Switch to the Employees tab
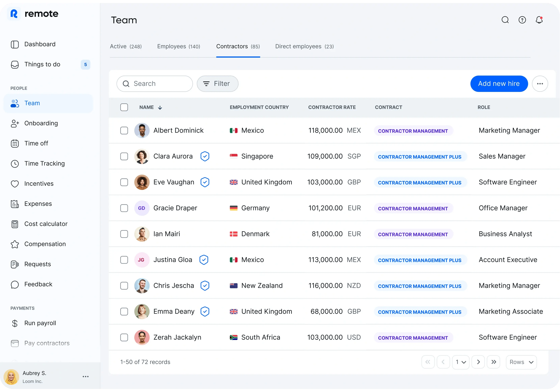Screen dimensions: 560x392 coord(179,46)
